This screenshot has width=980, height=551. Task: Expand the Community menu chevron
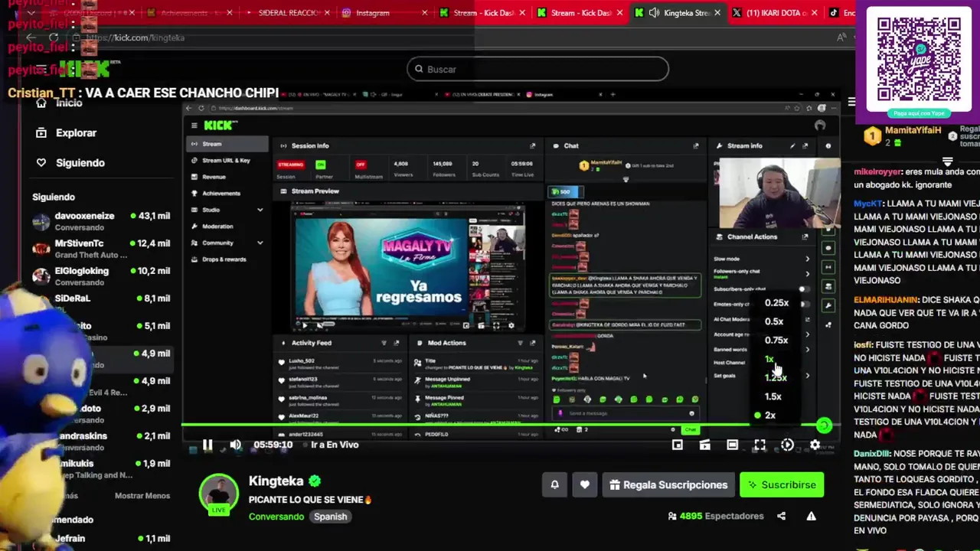coord(260,243)
